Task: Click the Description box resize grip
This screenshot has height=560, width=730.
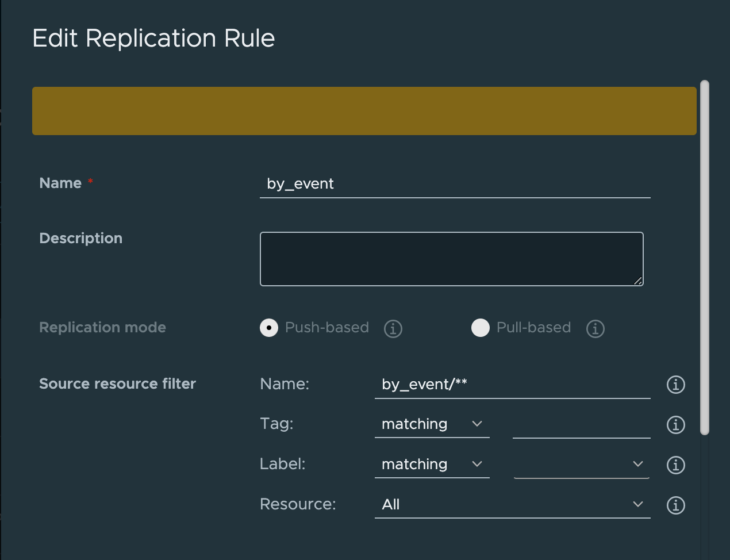Action: point(638,281)
